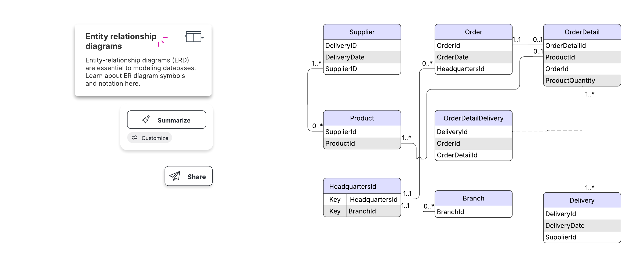The height and width of the screenshot is (266, 644).
Task: Select the Order table header
Action: (473, 32)
